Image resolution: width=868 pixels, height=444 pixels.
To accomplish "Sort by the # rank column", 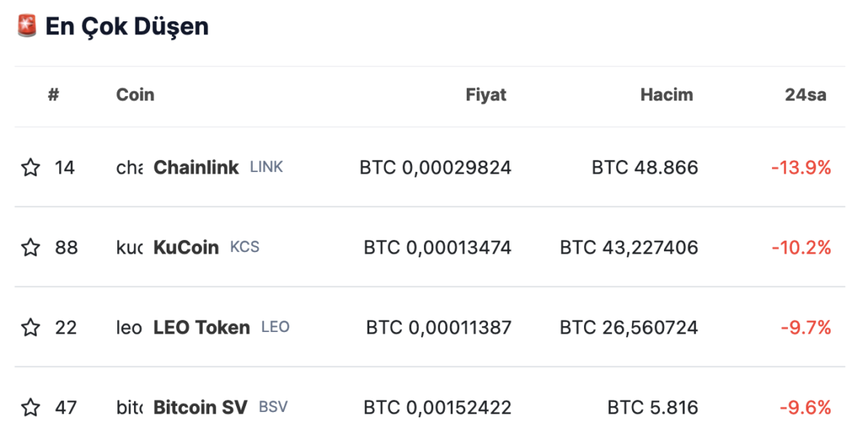I will coord(53,94).
